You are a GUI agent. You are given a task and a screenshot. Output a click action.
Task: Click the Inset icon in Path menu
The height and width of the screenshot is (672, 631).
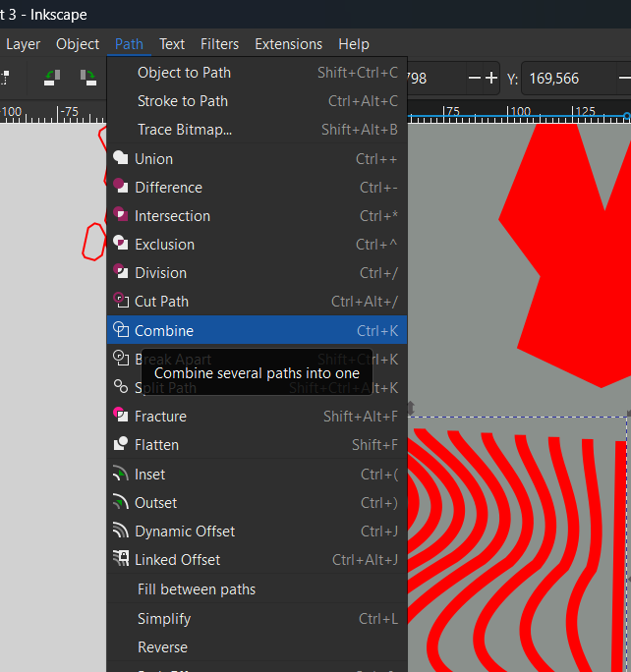(121, 474)
